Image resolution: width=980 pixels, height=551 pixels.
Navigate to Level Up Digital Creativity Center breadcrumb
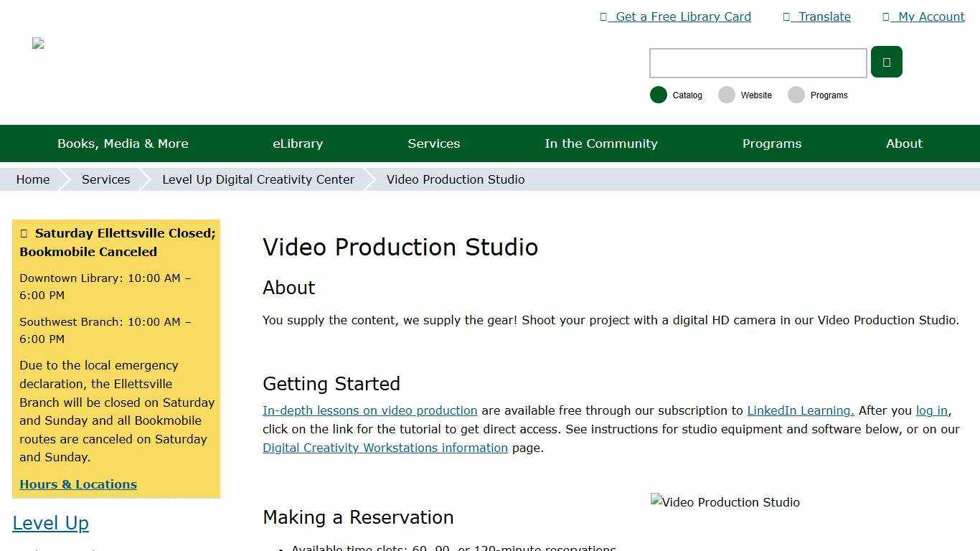coord(258,179)
